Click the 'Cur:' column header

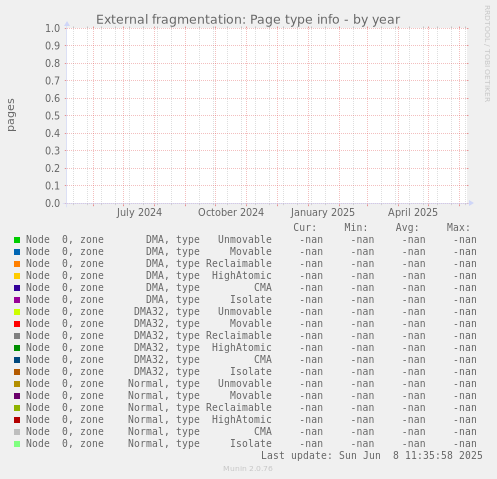(305, 228)
